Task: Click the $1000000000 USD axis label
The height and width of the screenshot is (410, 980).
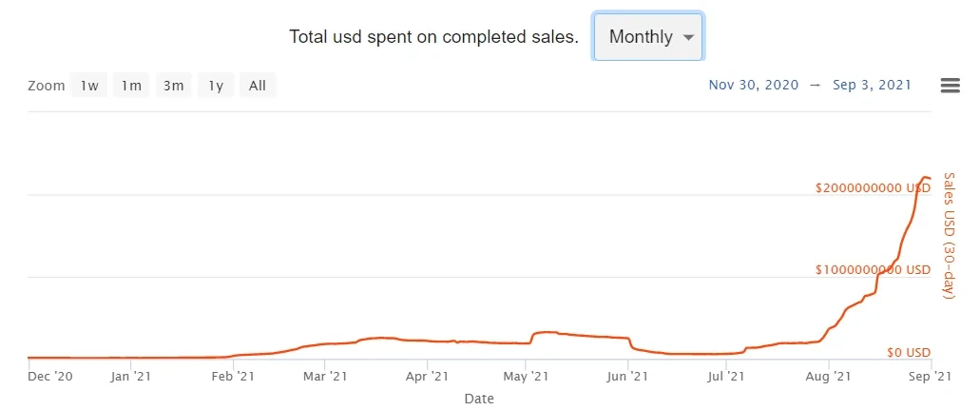Action: [872, 270]
